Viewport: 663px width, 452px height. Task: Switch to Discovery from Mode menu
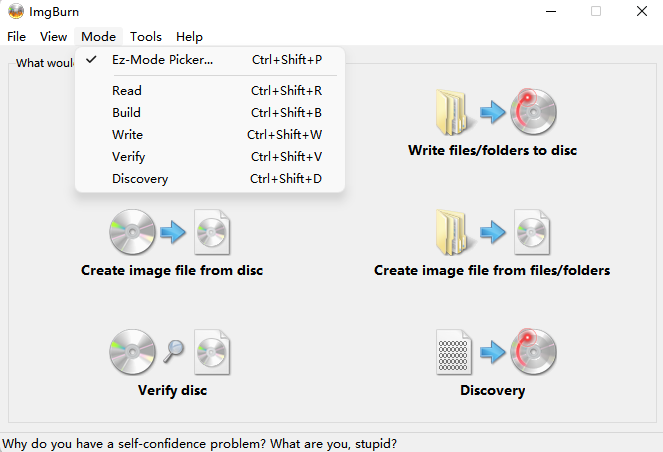click(140, 179)
